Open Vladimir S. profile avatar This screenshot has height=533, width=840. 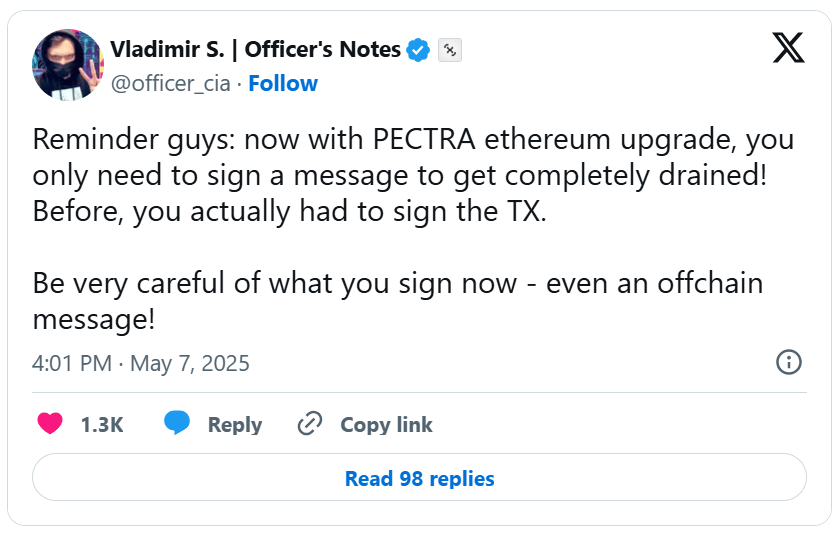click(x=68, y=65)
